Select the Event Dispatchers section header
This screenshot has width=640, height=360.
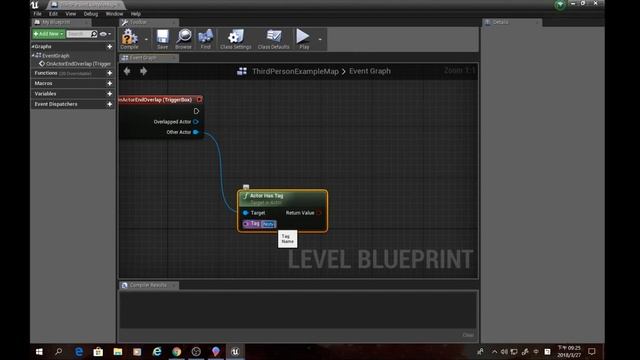[x=56, y=104]
